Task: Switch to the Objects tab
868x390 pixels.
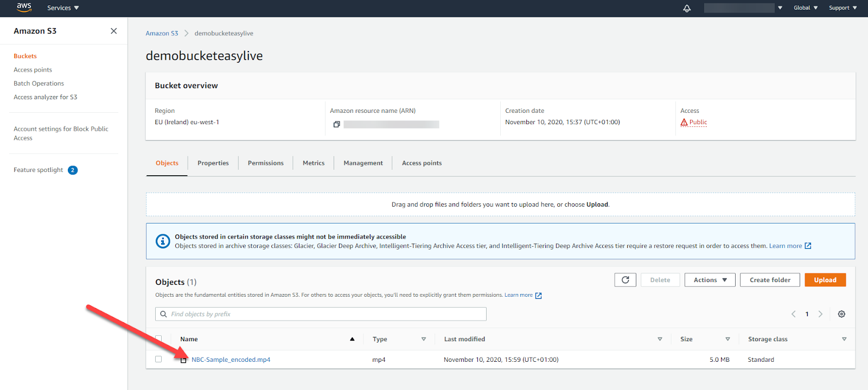Action: (x=167, y=163)
